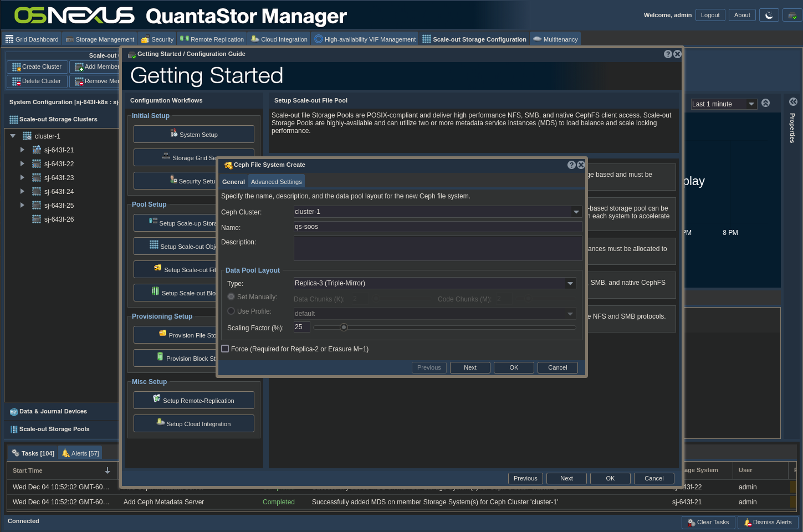Viewport: 803px width, 532px height.
Task: Open help in Ceph File System Create dialog
Action: (x=571, y=165)
